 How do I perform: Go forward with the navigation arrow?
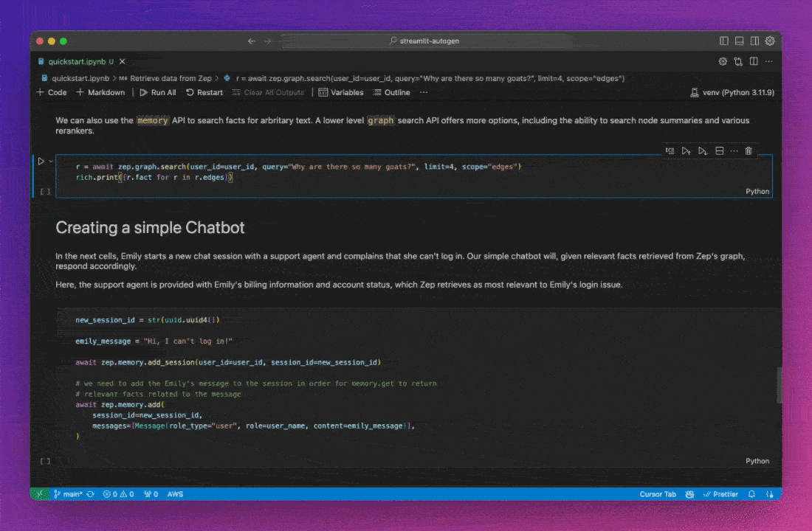tap(268, 41)
